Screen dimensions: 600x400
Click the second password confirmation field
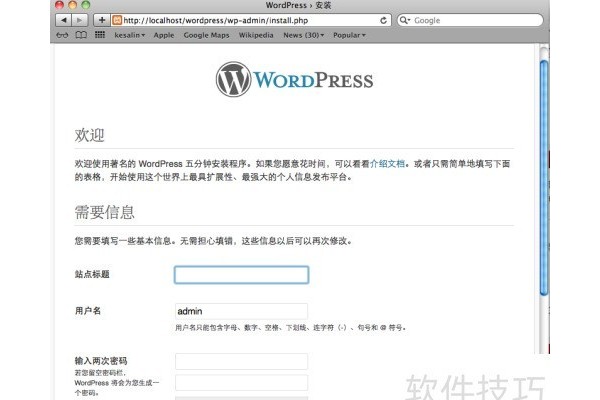[x=241, y=382]
